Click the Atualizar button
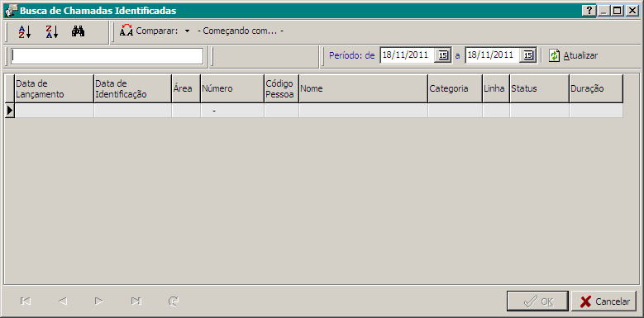Screen dimensions: 644x318 pos(574,55)
